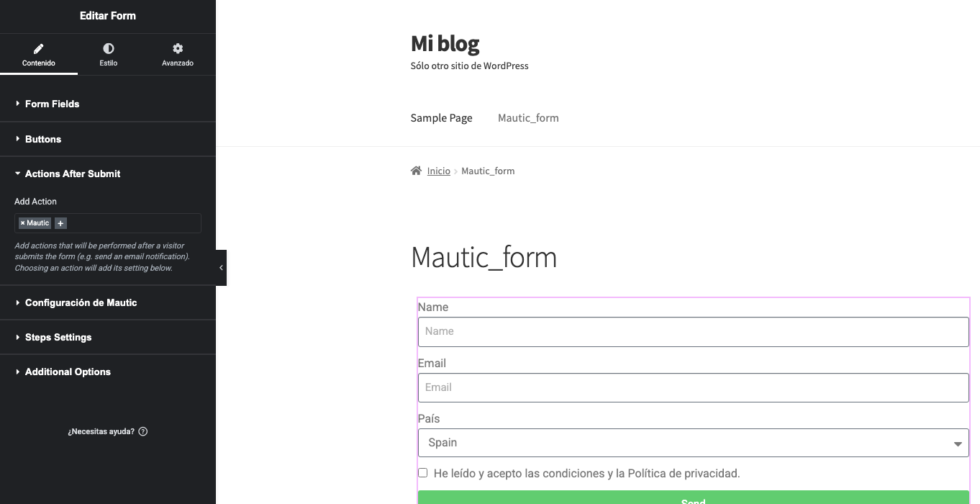The image size is (980, 504).
Task: Expand the Steps Settings section
Action: point(108,337)
